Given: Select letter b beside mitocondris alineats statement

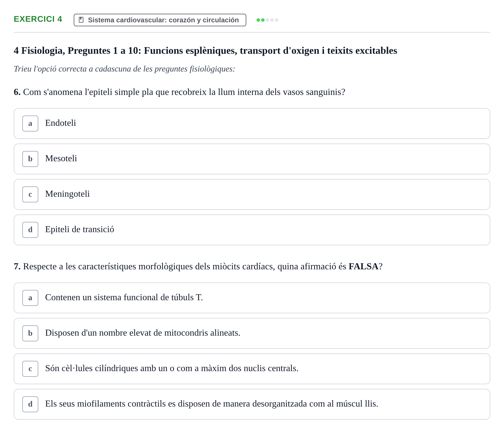Looking at the screenshot, I should click(30, 333).
